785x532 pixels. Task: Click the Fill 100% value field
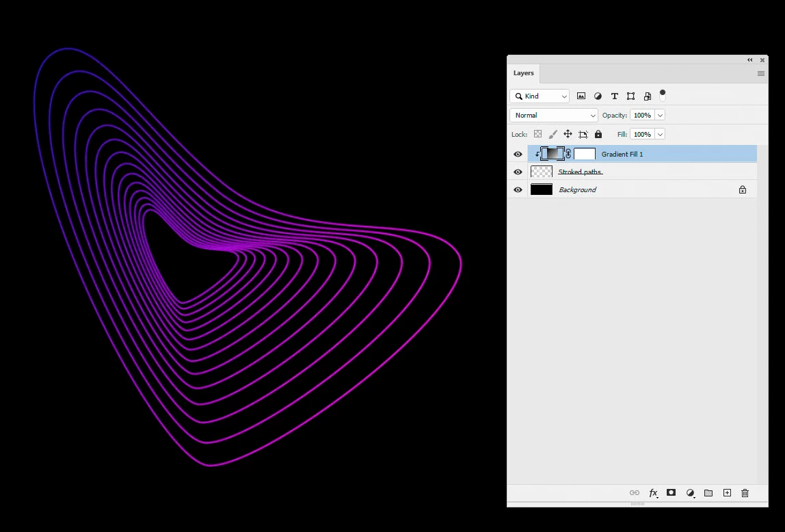pyautogui.click(x=642, y=134)
